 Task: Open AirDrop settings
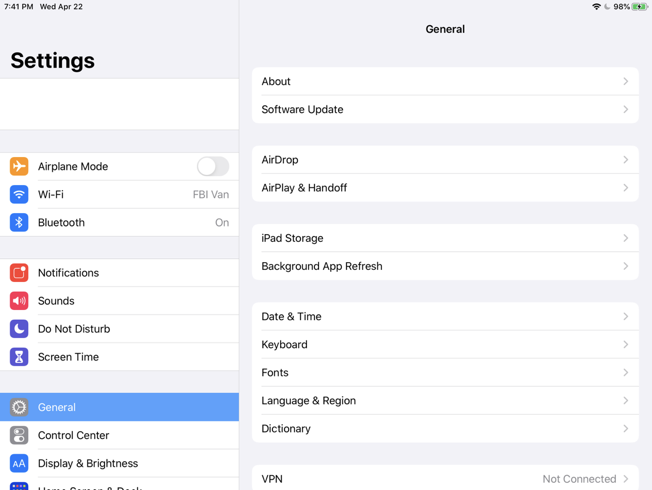[x=445, y=160]
